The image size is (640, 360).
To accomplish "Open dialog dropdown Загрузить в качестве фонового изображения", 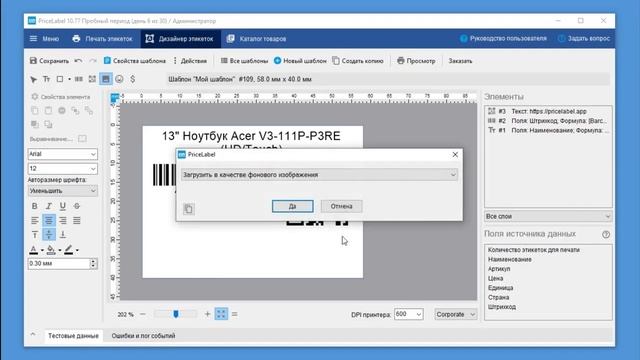I will click(x=319, y=175).
